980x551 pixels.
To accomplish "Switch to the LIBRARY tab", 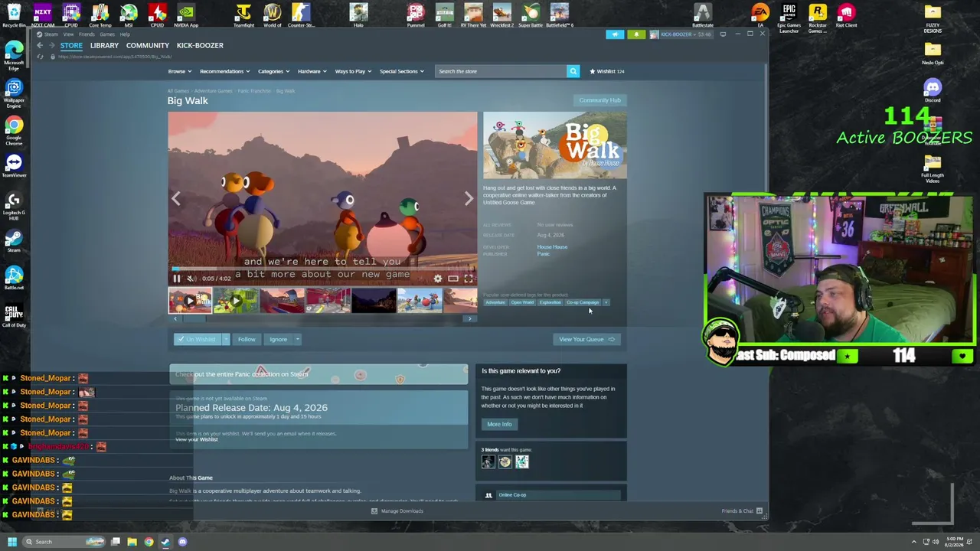I will pyautogui.click(x=104, y=45).
